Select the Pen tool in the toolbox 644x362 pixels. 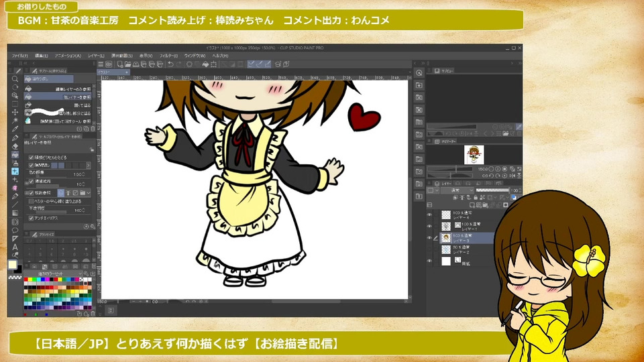click(x=15, y=138)
